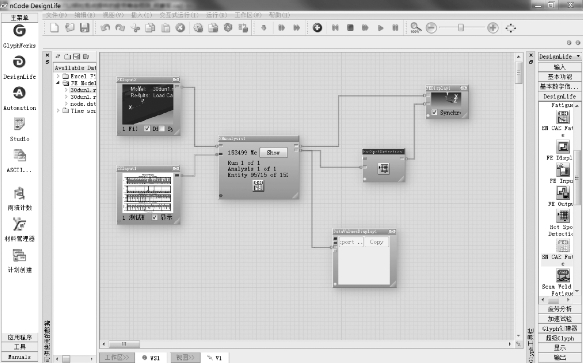The image size is (583, 363).
Task: Expand the Time series folder in tree
Action: pos(58,111)
